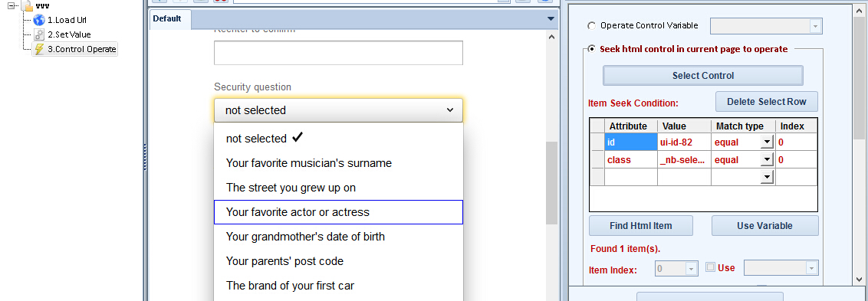
Task: Click the Set Value step icon
Action: click(39, 34)
